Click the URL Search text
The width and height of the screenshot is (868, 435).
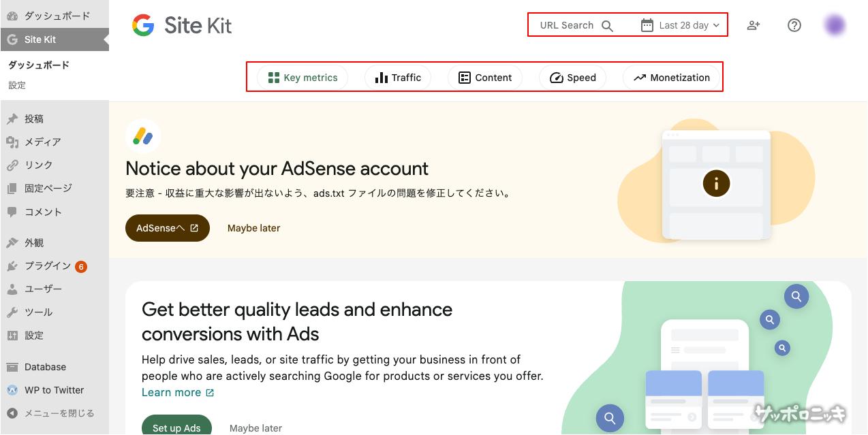(567, 25)
